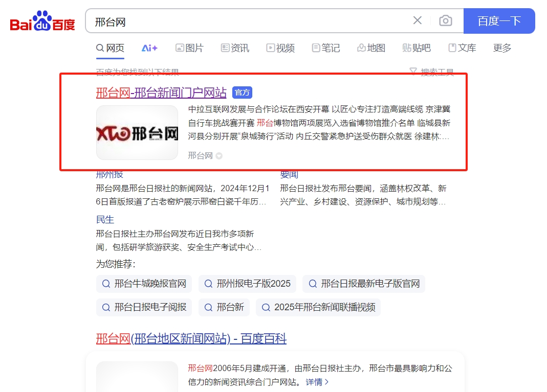The image size is (547, 392).
Task: Click the Baike result thumbnail image
Action: tap(137, 377)
